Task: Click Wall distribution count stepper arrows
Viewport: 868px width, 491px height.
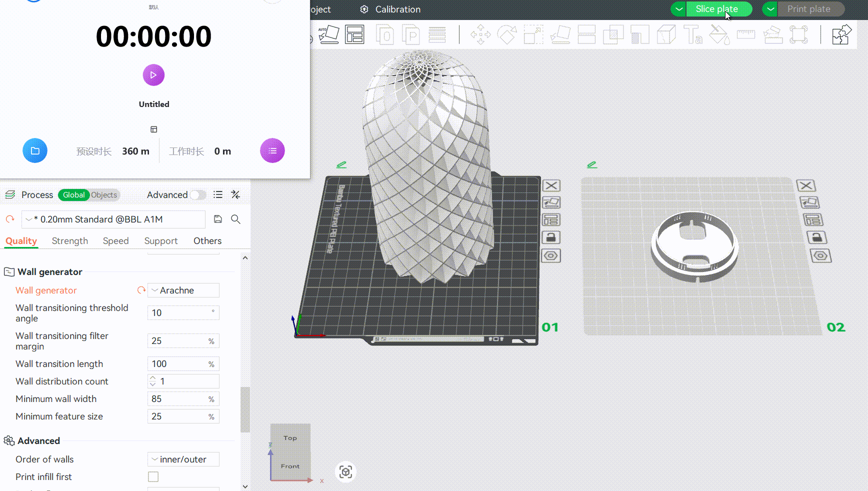Action: coord(153,381)
